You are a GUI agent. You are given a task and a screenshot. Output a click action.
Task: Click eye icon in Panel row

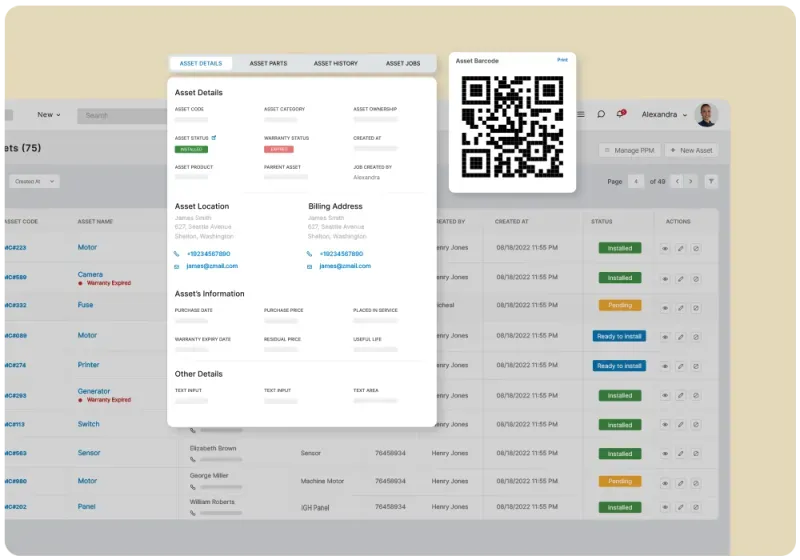[x=665, y=507]
